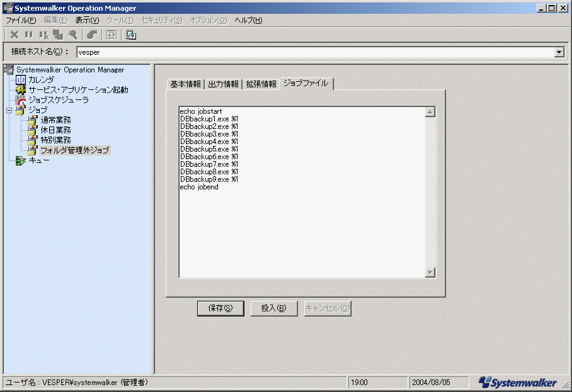This screenshot has height=392, width=572.
Task: Select 特別業務 in the tree
Action: pos(56,140)
